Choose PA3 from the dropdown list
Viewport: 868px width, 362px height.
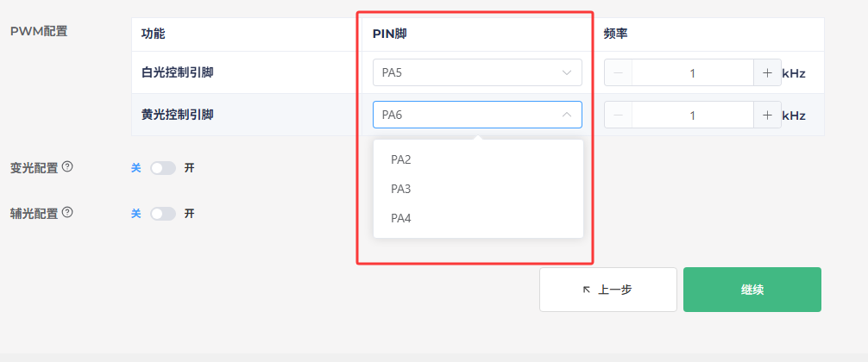pos(478,189)
